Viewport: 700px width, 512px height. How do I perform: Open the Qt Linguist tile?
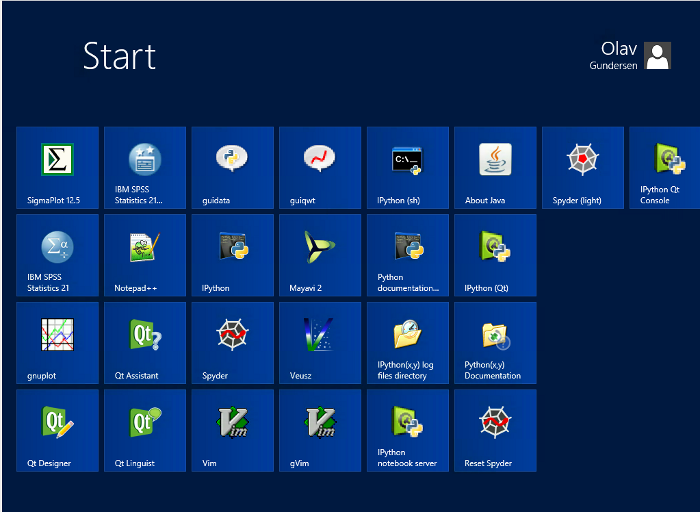[x=145, y=430]
